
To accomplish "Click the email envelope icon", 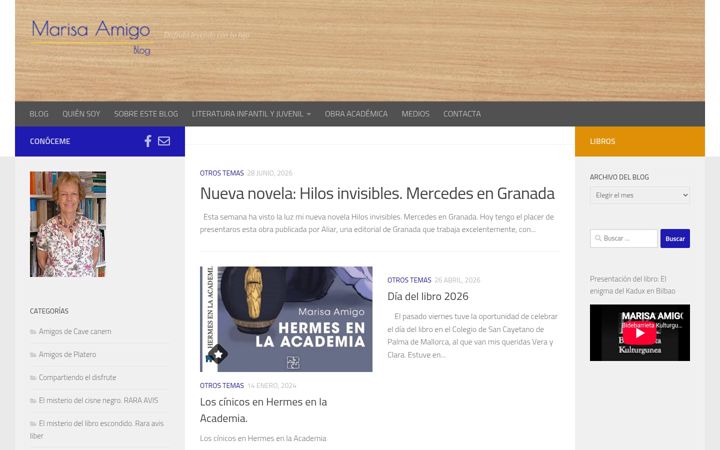I will [x=164, y=141].
